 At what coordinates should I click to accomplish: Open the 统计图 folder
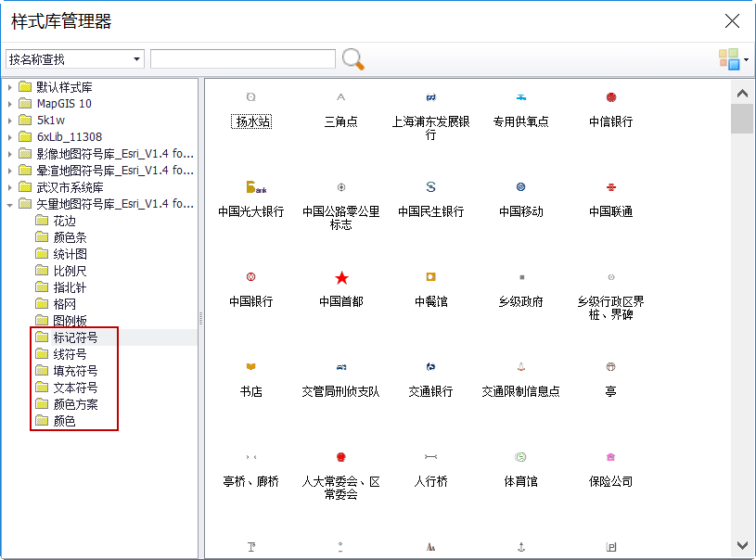(x=70, y=254)
